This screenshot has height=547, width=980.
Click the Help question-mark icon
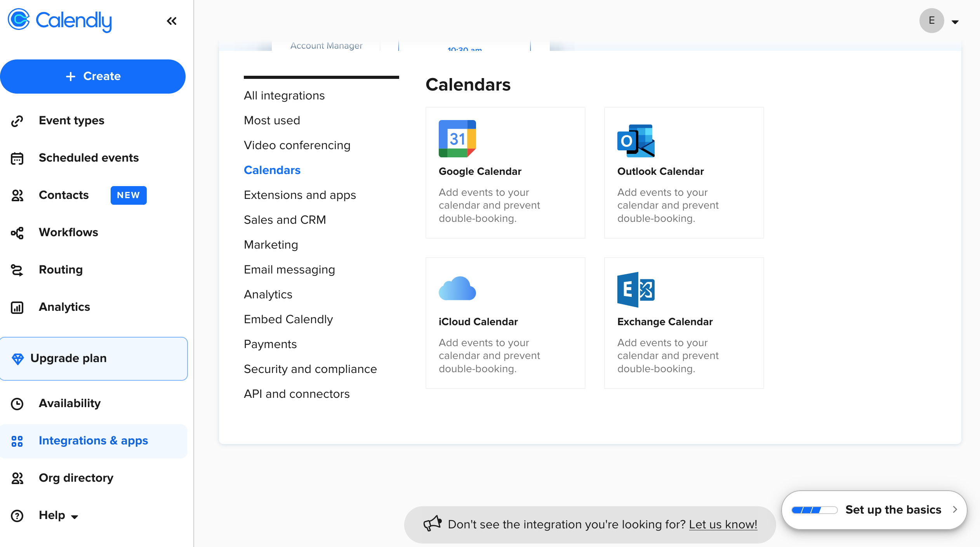pyautogui.click(x=17, y=516)
